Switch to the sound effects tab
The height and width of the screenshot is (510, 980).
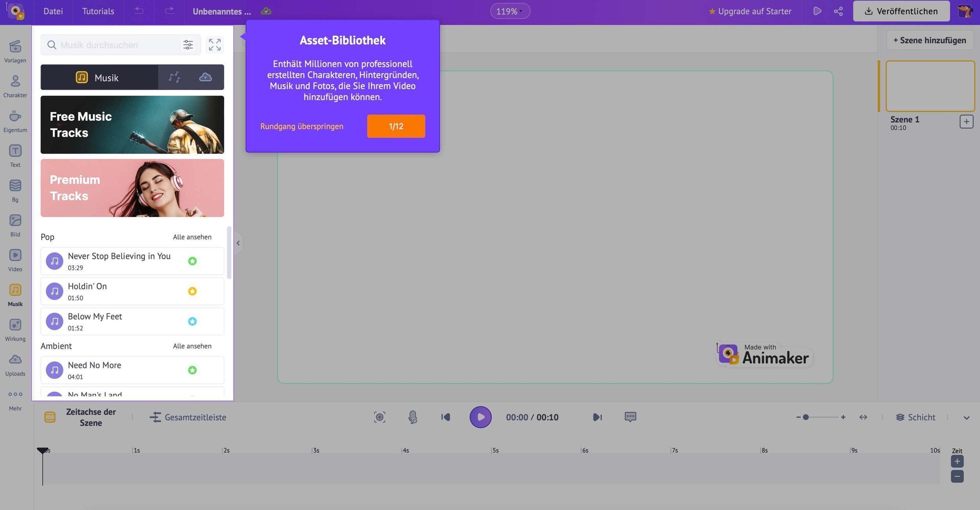pos(174,77)
